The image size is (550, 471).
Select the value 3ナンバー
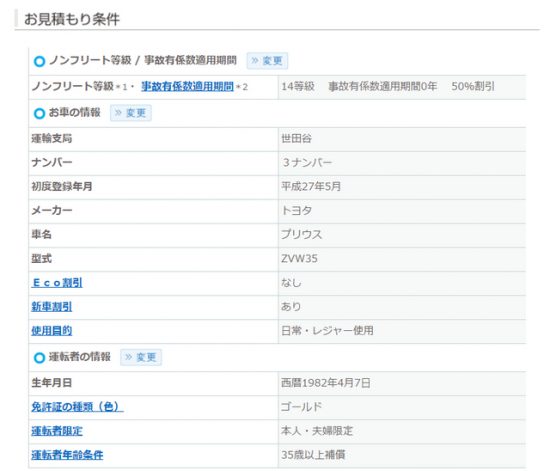[307, 162]
